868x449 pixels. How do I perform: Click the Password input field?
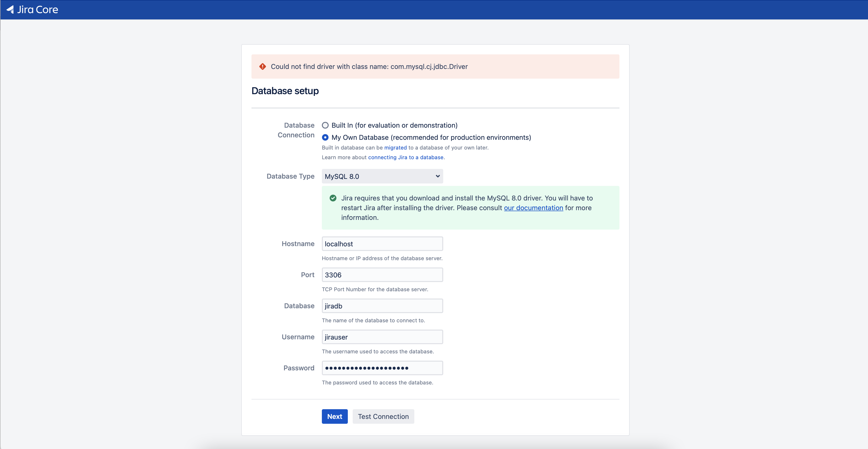tap(382, 368)
